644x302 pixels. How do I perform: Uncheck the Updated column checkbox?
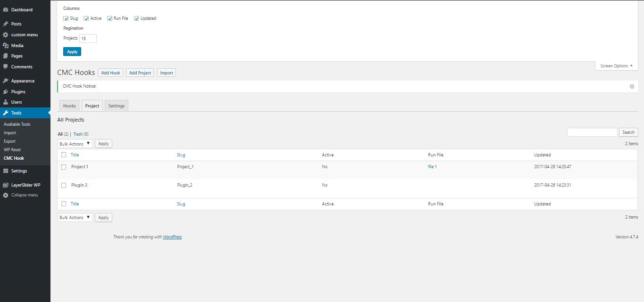click(x=136, y=18)
